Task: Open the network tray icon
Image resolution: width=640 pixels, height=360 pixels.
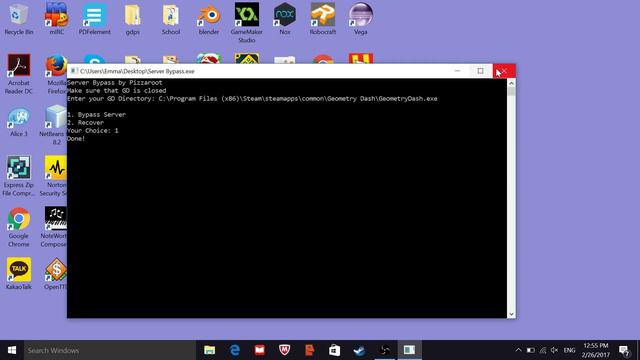Action: [542, 350]
